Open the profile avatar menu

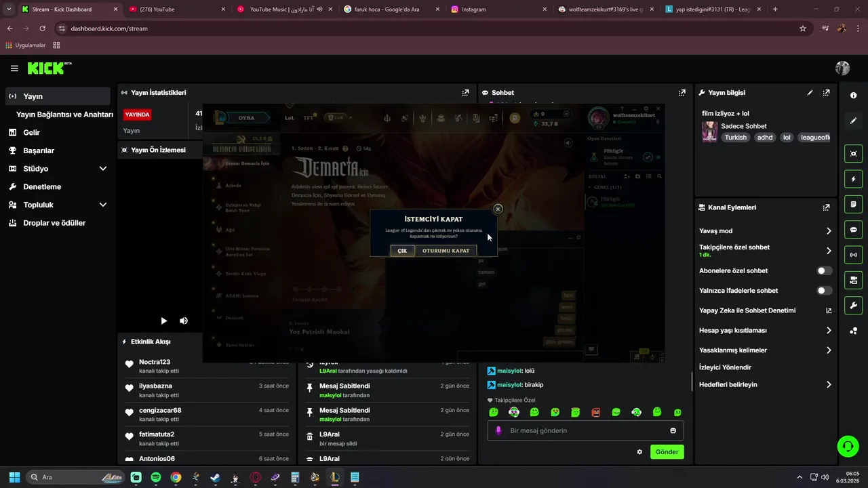pos(842,68)
